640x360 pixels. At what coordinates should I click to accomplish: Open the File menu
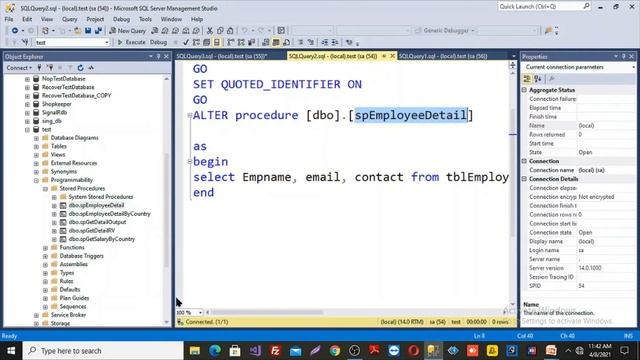9,19
